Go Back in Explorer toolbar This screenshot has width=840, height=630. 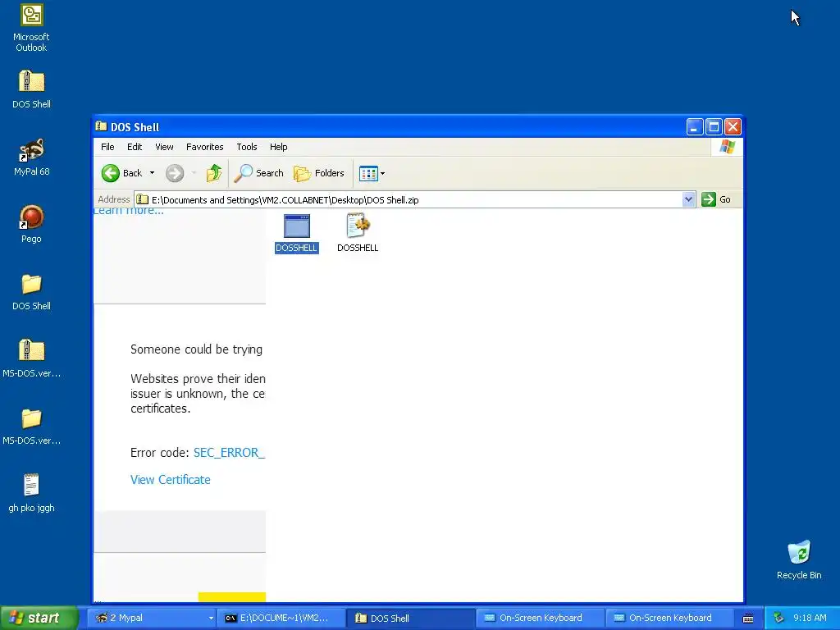click(122, 173)
